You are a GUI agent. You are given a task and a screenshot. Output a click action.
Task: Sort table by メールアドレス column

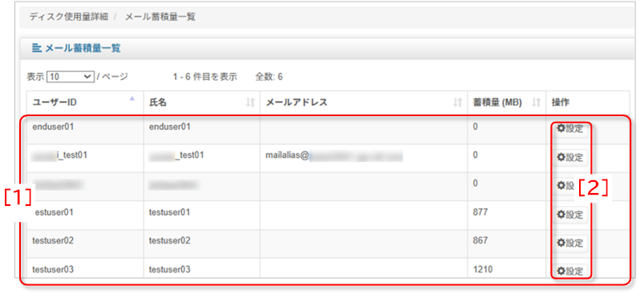pos(363,103)
